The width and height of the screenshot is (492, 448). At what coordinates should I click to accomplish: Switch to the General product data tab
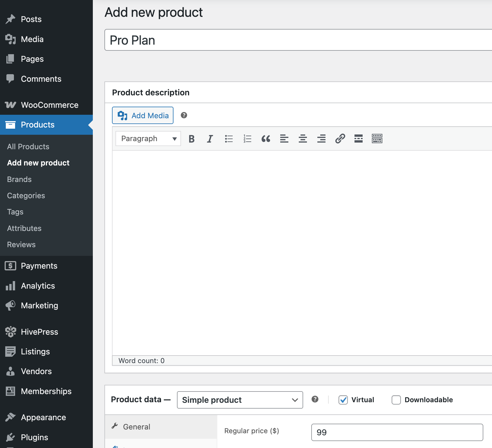click(136, 427)
